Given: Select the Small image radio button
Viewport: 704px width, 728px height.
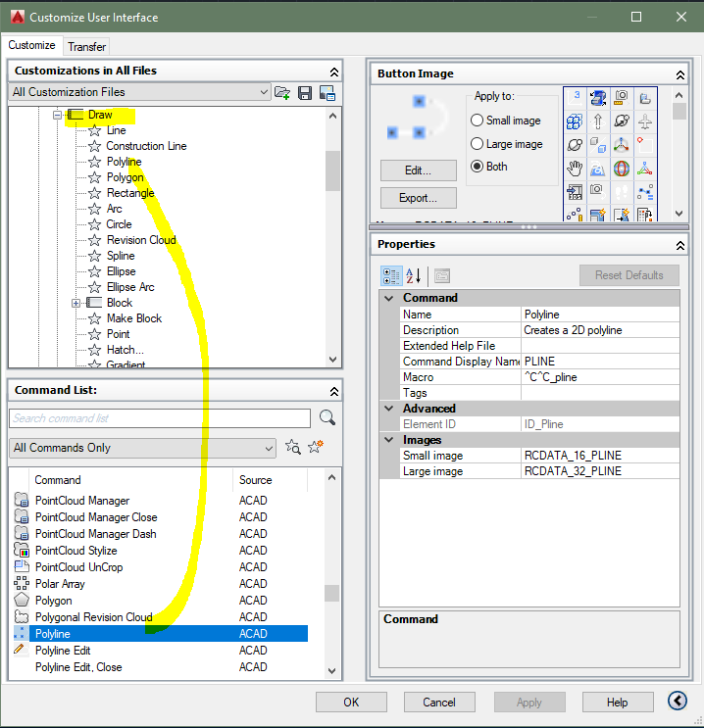Looking at the screenshot, I should (477, 121).
